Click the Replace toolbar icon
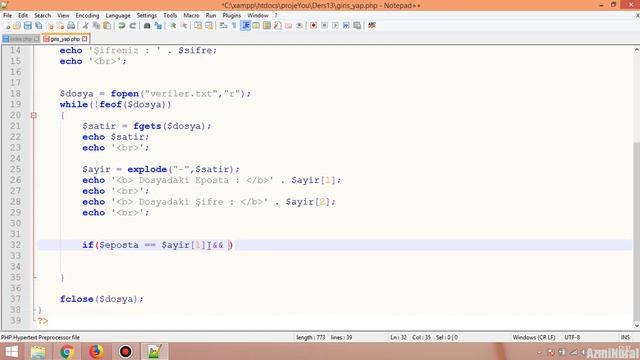The image size is (640, 360). (x=158, y=26)
